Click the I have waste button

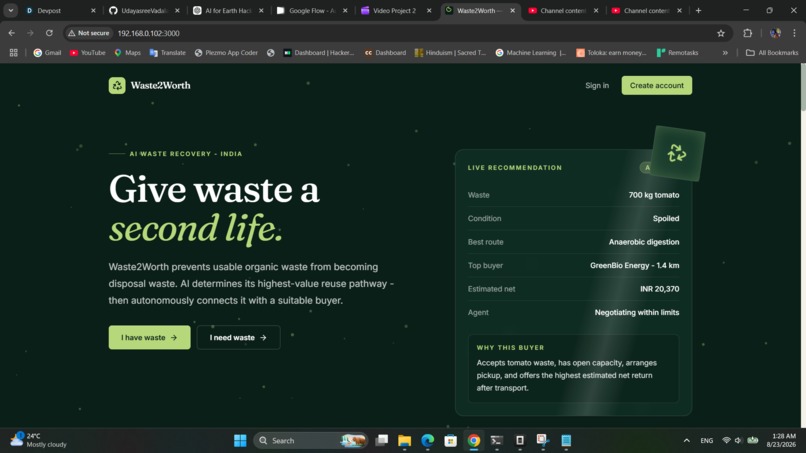click(x=149, y=337)
